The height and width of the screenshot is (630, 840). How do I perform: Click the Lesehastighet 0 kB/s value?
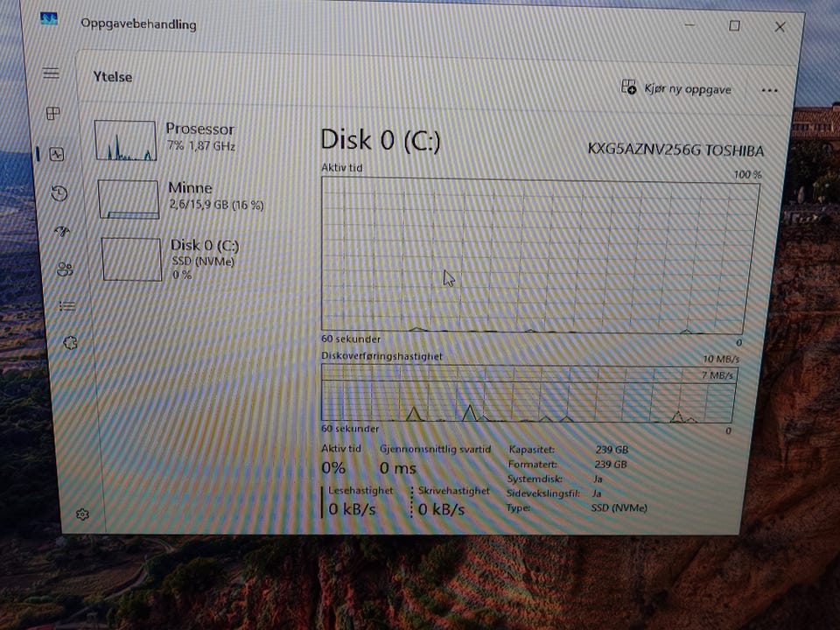click(x=352, y=509)
